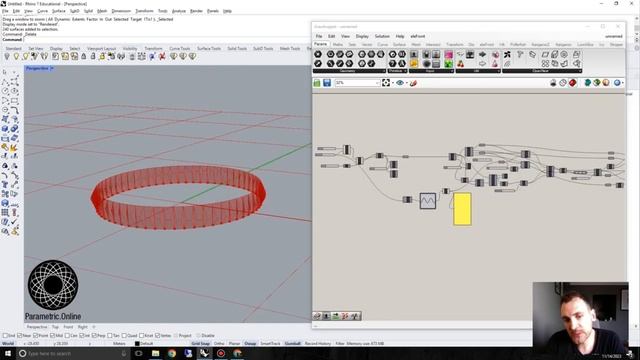Screen dimensions: 640x360
Task: Click the green icon in the Grasshopper Input panel
Action: click(x=448, y=64)
